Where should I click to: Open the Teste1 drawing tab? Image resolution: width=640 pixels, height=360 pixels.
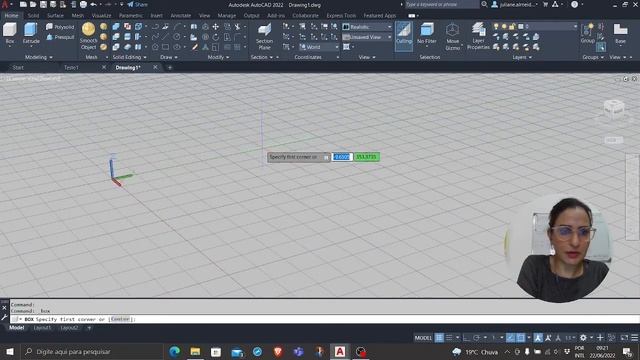(71, 67)
